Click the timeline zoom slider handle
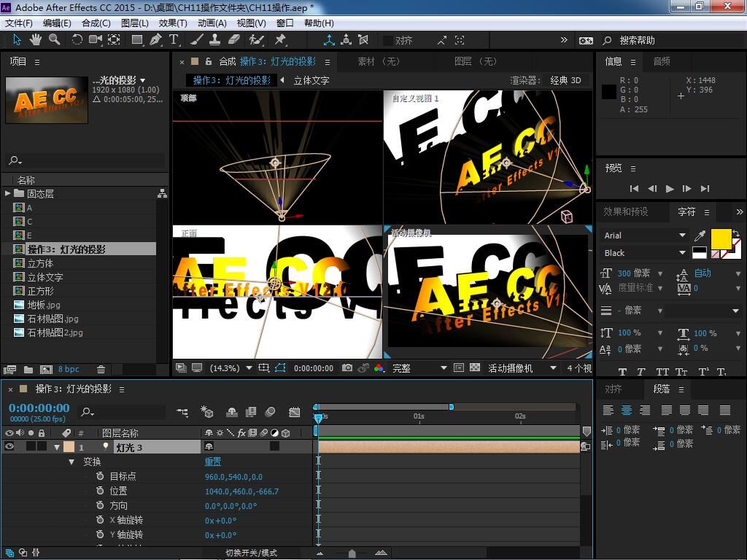This screenshot has width=747, height=560. tap(352, 553)
